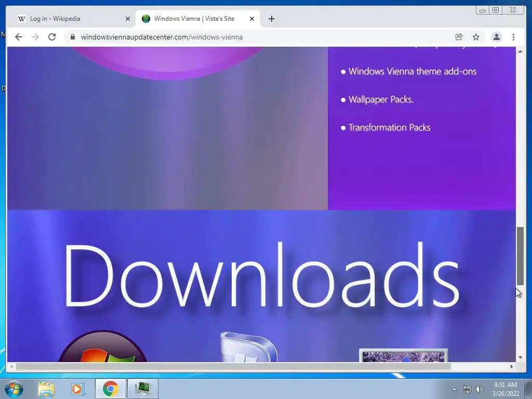Click the scroll down arrow
Image resolution: width=532 pixels, height=399 pixels.
(x=520, y=357)
